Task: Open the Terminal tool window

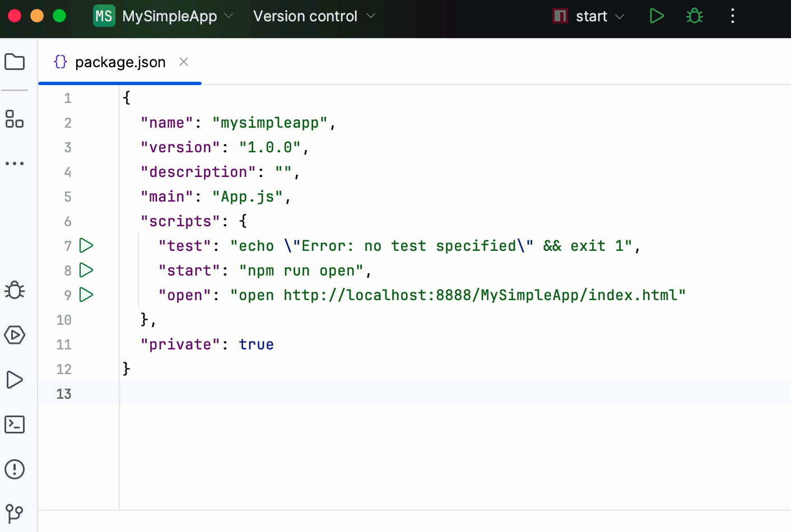Action: click(x=15, y=424)
